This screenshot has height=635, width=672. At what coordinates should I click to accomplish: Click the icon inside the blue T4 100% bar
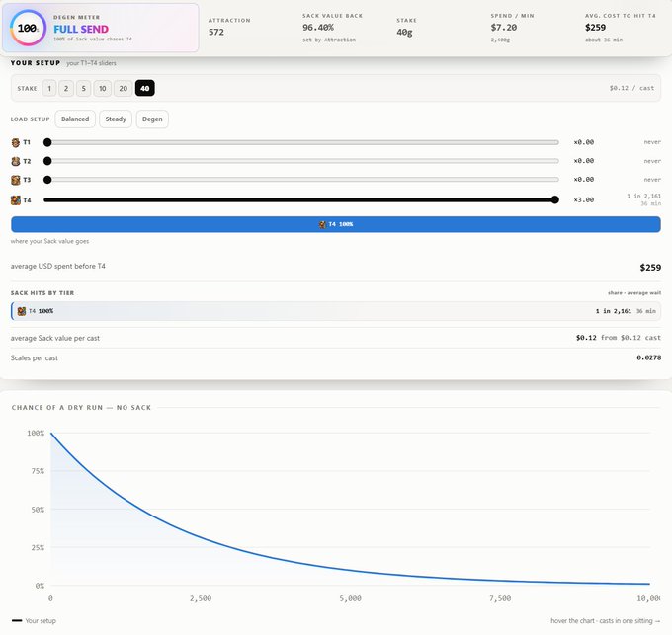coord(323,224)
